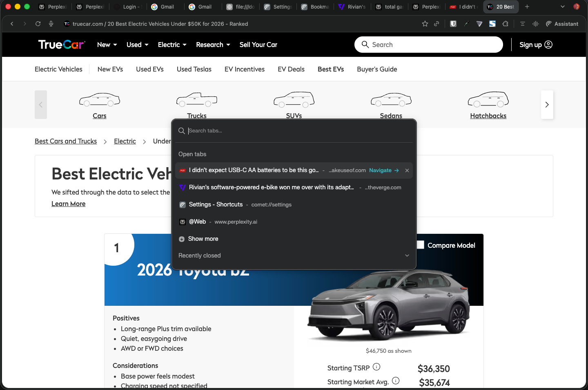Screen dimensions: 588x390
Task: Click the copy link icon in address bar
Action: point(437,24)
